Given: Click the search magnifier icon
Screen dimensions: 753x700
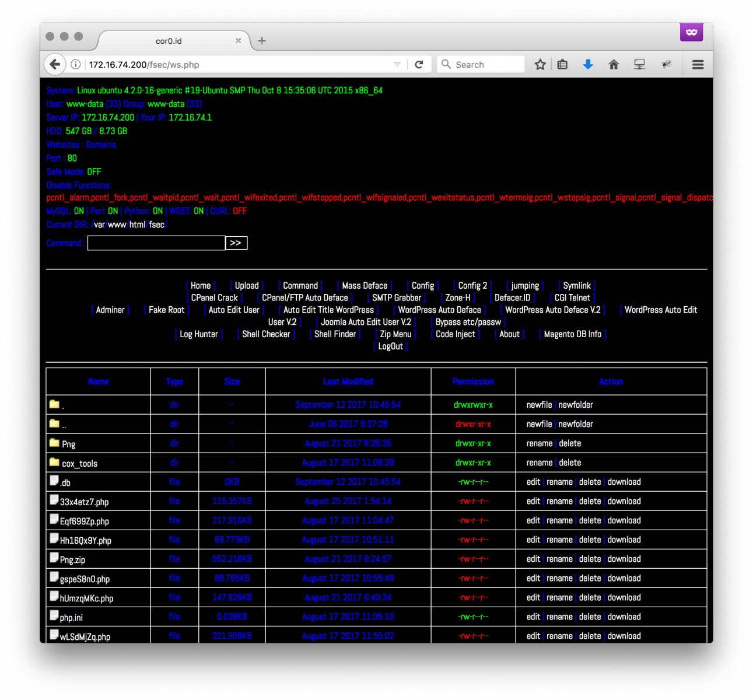Looking at the screenshot, I should click(446, 64).
